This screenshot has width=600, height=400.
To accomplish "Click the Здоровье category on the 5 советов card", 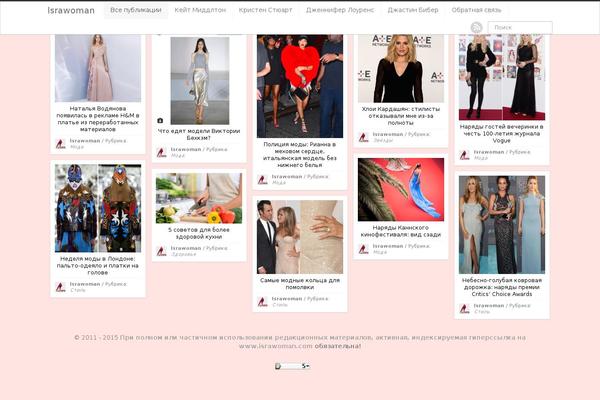I will (x=184, y=255).
